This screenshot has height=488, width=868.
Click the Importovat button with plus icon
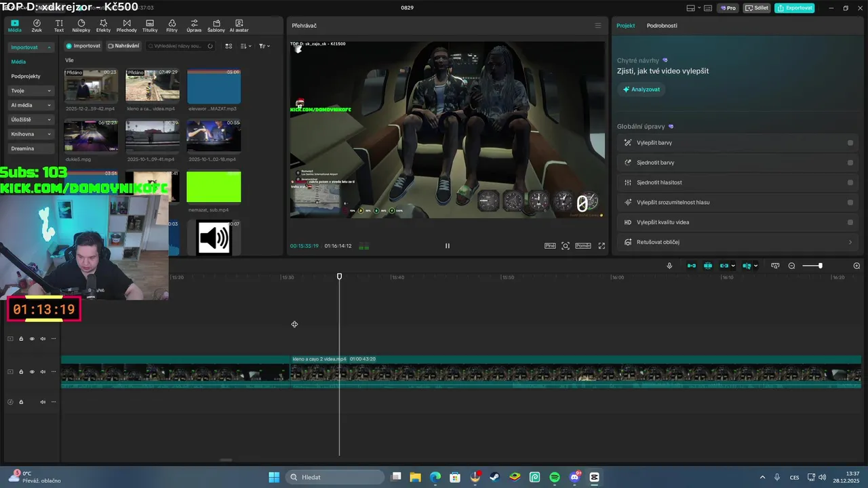pyautogui.click(x=83, y=46)
